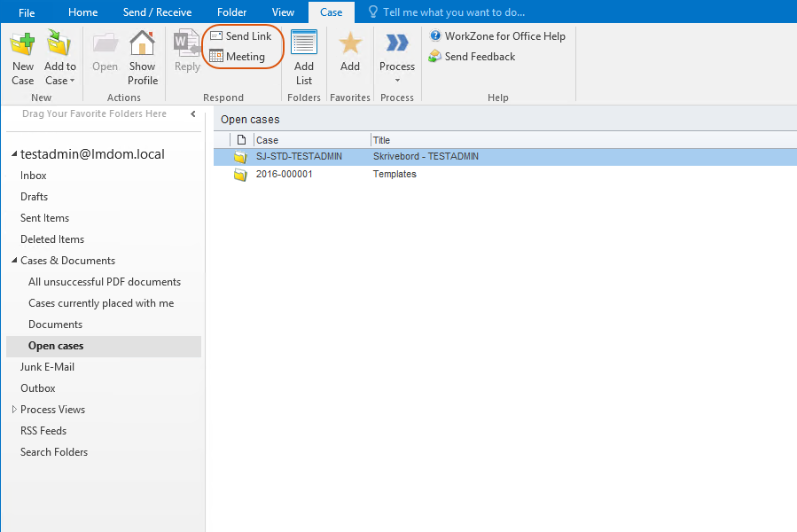797x532 pixels.
Task: Click Send Link in the Respond group
Action: pos(240,36)
